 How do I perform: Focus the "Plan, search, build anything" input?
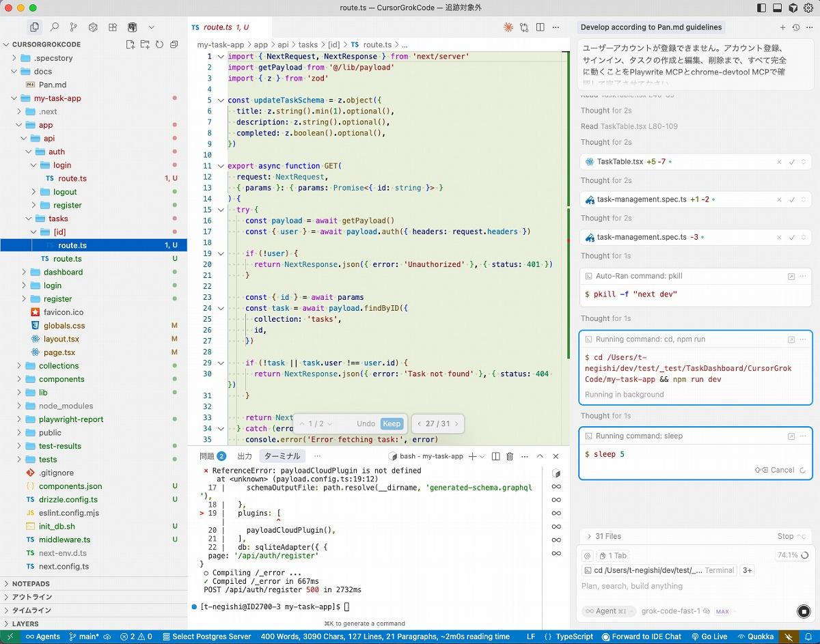[x=683, y=586]
